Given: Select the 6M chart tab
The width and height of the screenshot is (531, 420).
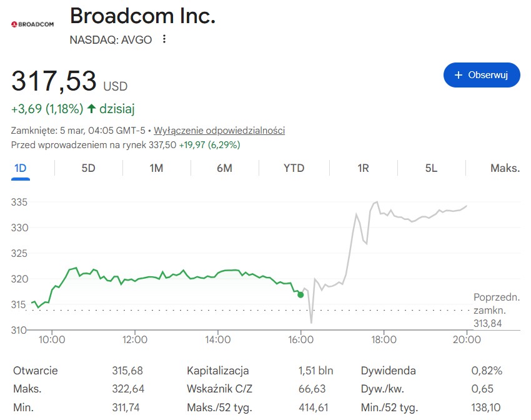Looking at the screenshot, I should point(224,168).
